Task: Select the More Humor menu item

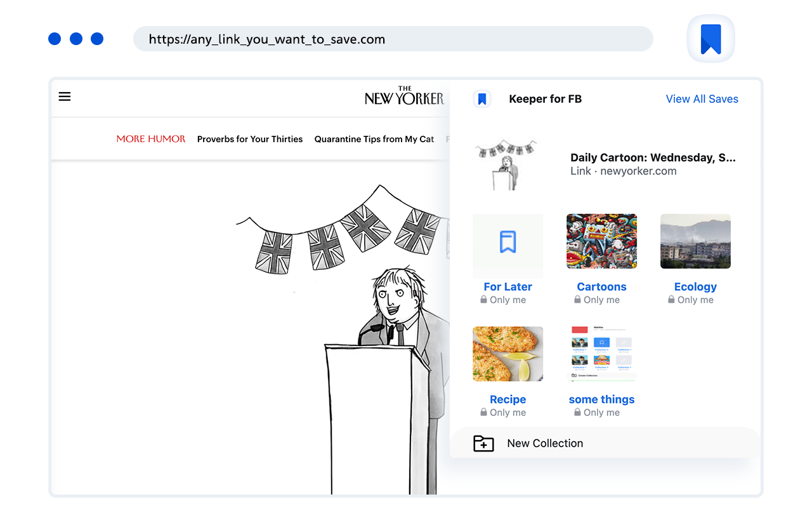Action: 151,138
